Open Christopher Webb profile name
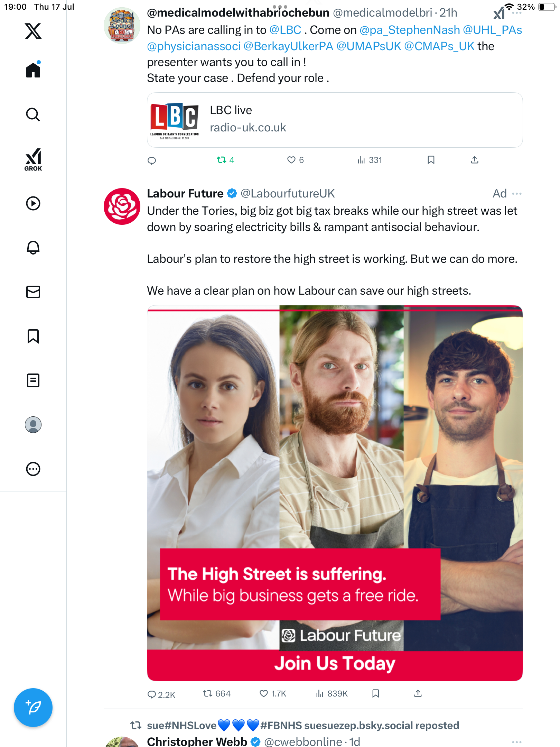This screenshot has height=747, width=560. [197, 741]
